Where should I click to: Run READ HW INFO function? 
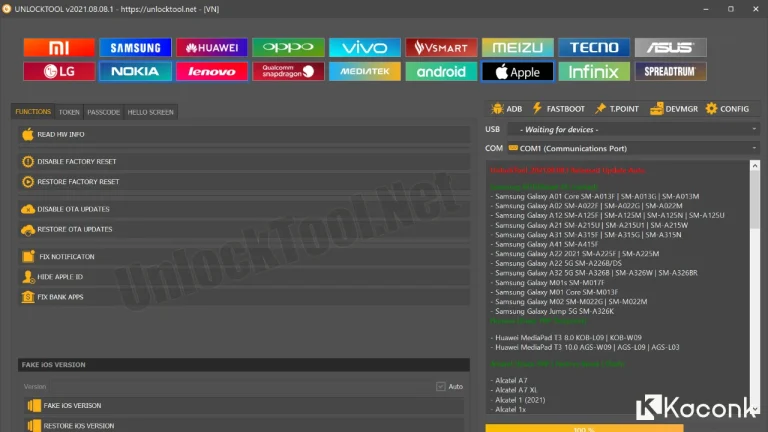click(244, 134)
